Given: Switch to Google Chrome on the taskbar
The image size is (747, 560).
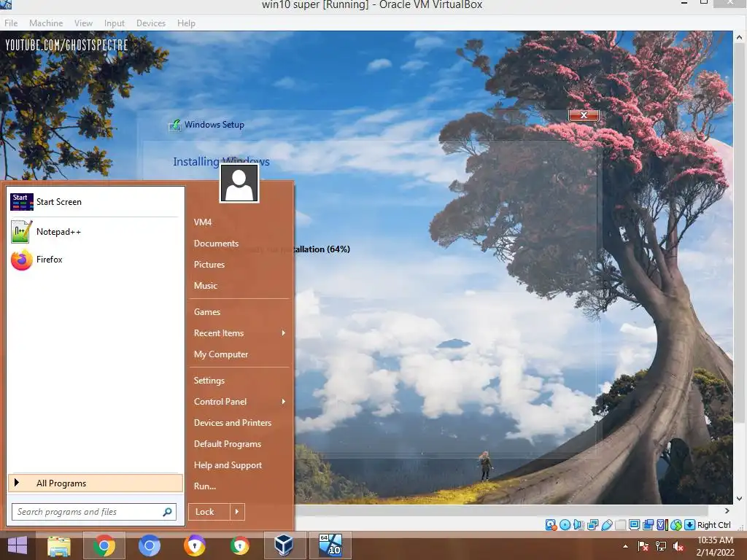Looking at the screenshot, I should pyautogui.click(x=104, y=545).
